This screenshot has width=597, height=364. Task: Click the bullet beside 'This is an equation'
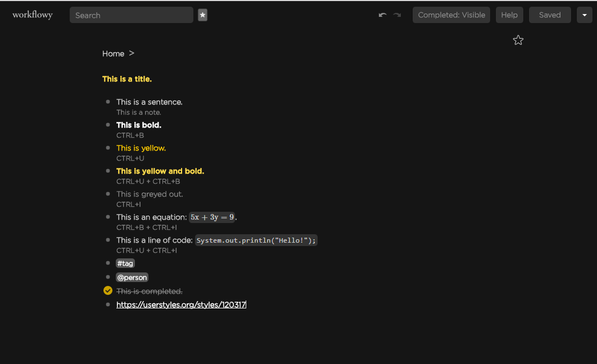[x=107, y=217]
